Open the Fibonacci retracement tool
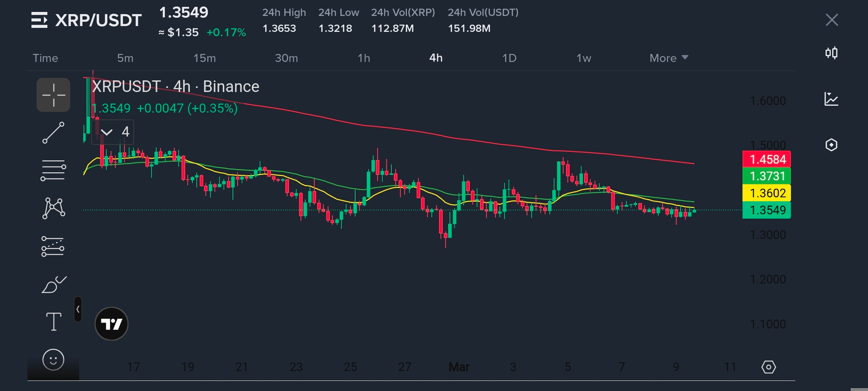This screenshot has width=868, height=391. [53, 170]
